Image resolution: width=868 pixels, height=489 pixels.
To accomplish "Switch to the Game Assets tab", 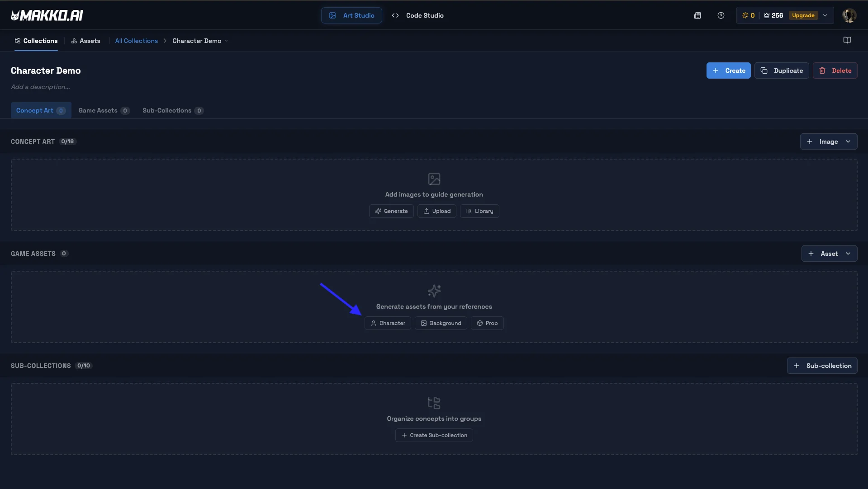I will [98, 110].
